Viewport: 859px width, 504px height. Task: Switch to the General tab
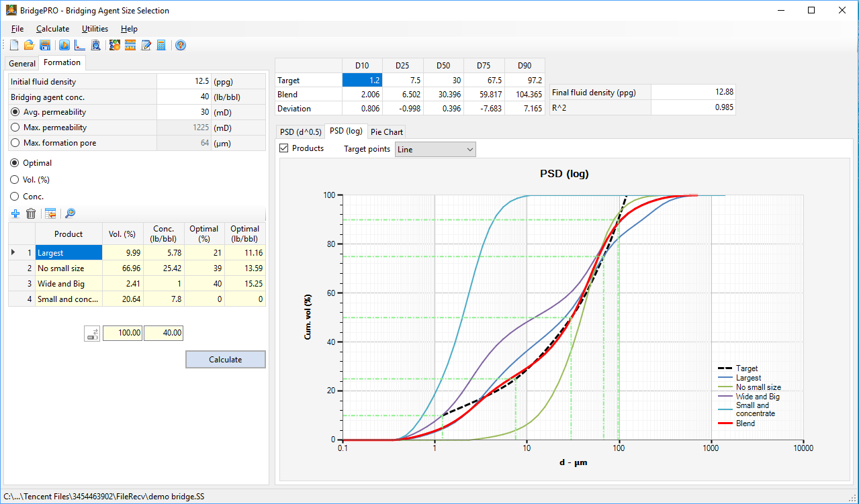(x=22, y=64)
